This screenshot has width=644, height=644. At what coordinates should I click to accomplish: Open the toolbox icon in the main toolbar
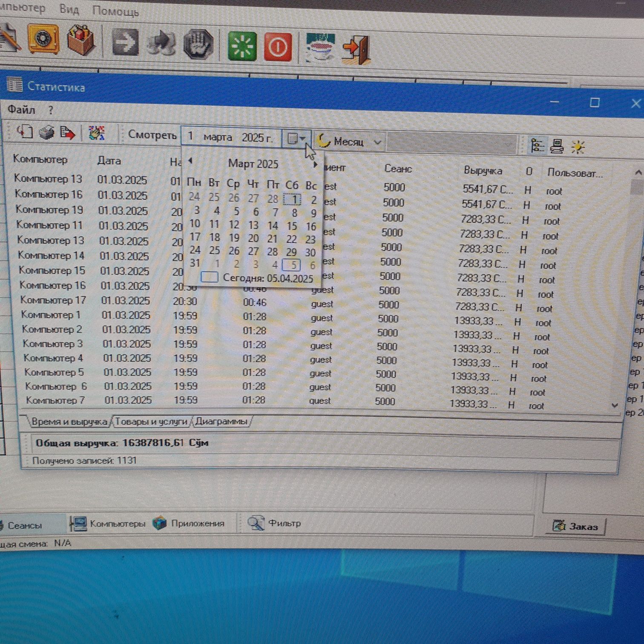tap(81, 40)
